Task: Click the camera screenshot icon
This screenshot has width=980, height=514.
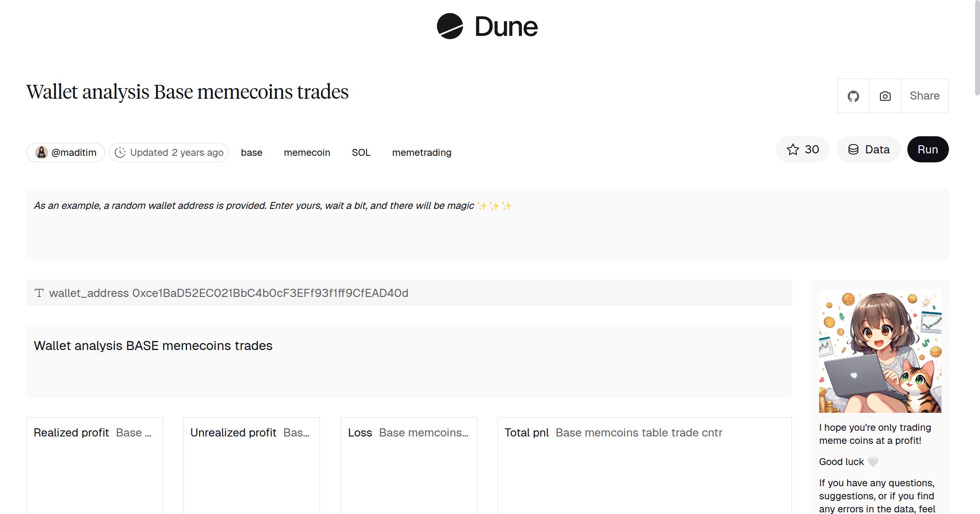Action: point(884,96)
